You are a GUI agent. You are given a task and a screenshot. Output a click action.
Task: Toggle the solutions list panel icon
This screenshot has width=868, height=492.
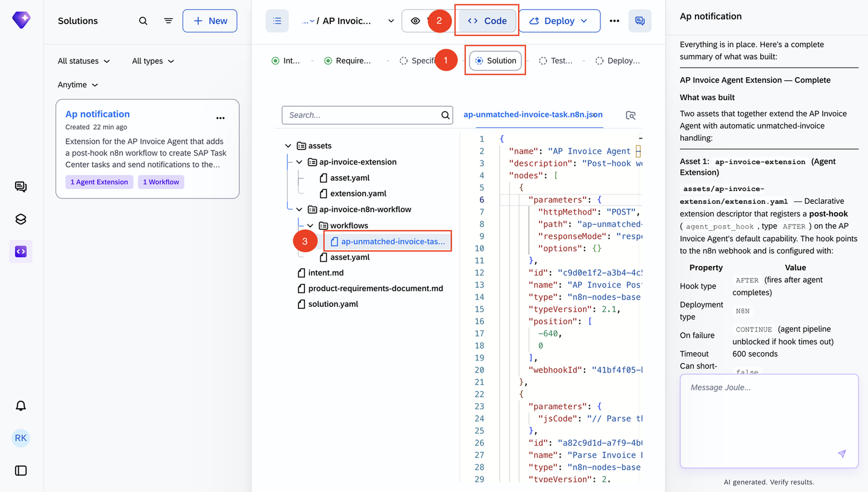pyautogui.click(x=277, y=20)
